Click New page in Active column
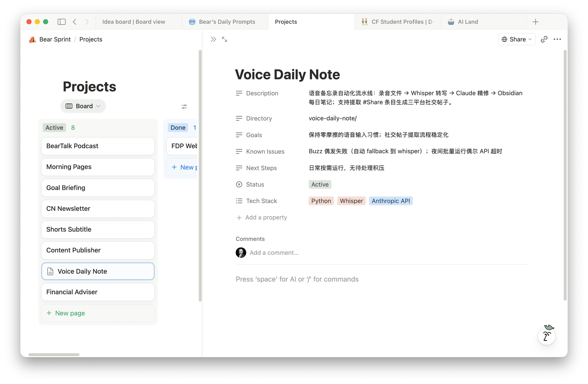The height and width of the screenshot is (384, 588). coord(70,313)
